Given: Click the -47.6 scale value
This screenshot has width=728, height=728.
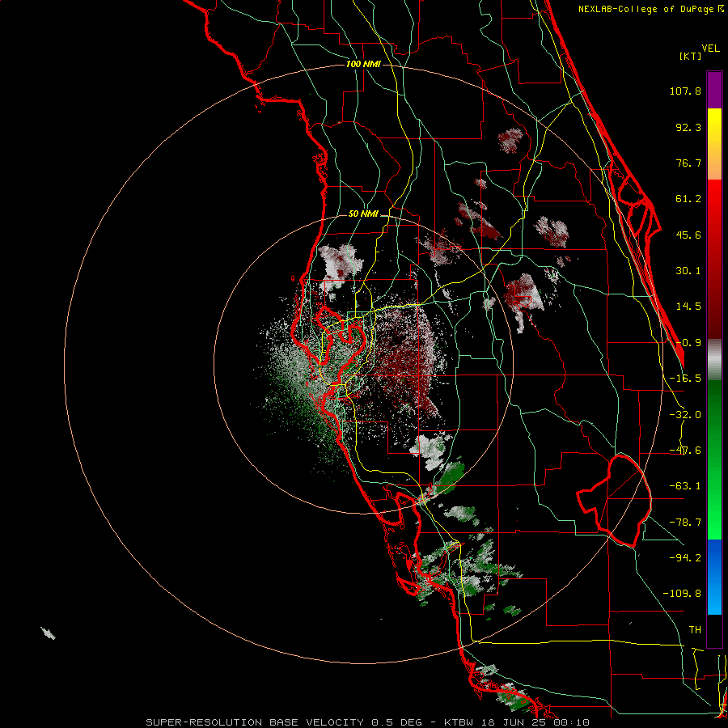Looking at the screenshot, I should [x=685, y=451].
